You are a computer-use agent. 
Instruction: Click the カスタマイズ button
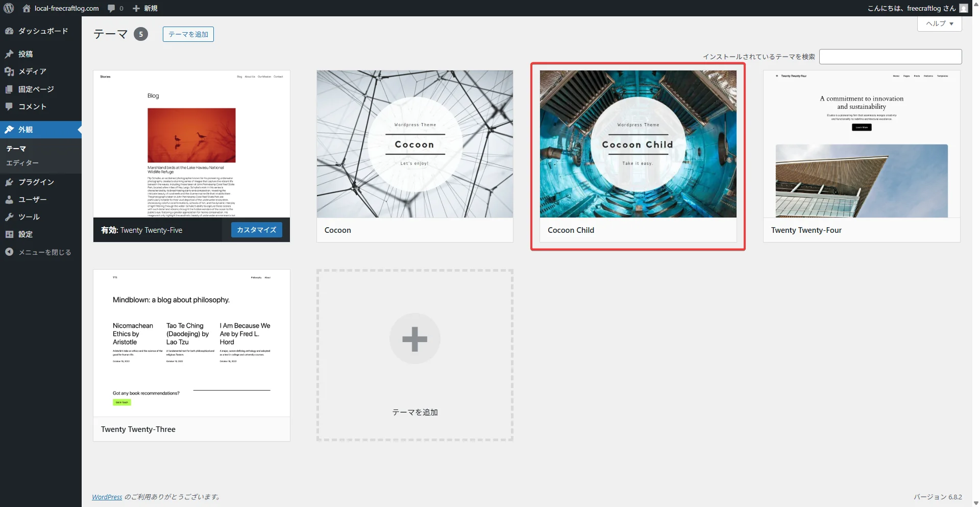tap(256, 230)
